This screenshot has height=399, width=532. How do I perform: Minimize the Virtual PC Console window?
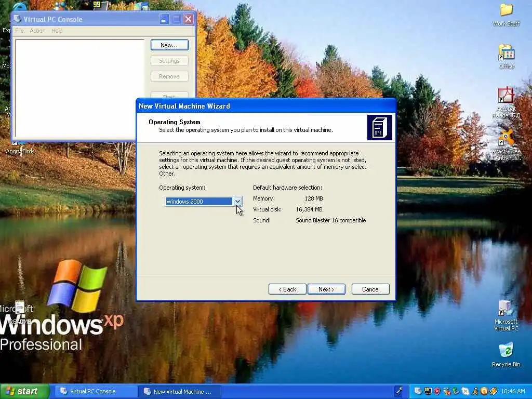(164, 19)
